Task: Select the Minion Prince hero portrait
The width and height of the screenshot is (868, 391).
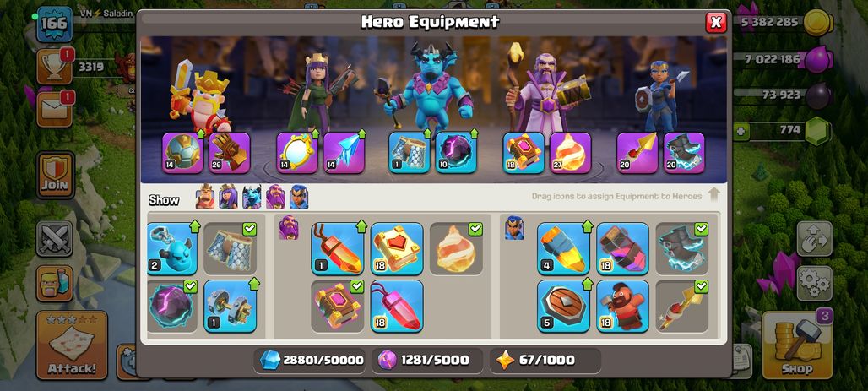Action: point(430,84)
